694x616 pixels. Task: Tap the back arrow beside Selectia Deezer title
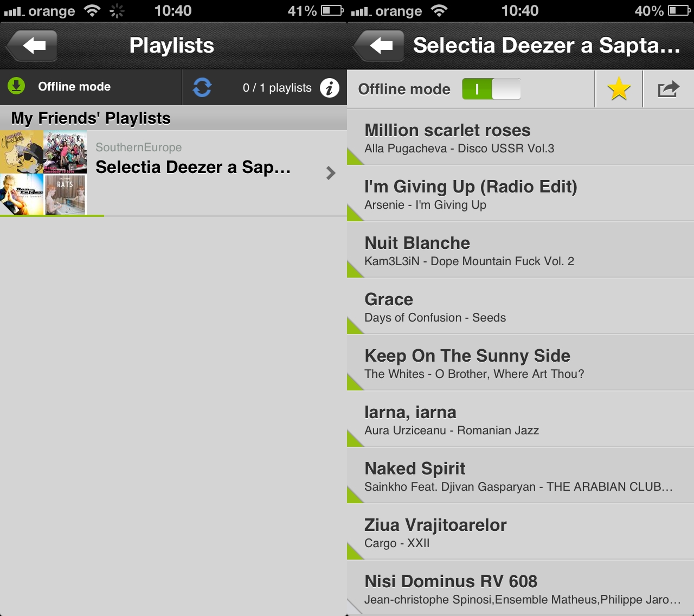380,46
